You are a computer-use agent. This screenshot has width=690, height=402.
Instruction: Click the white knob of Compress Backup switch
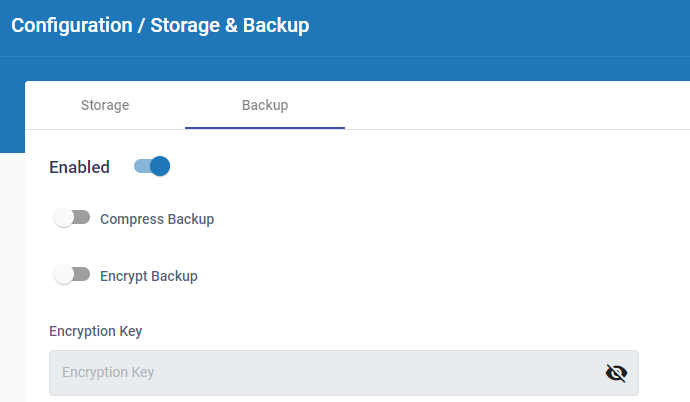65,218
